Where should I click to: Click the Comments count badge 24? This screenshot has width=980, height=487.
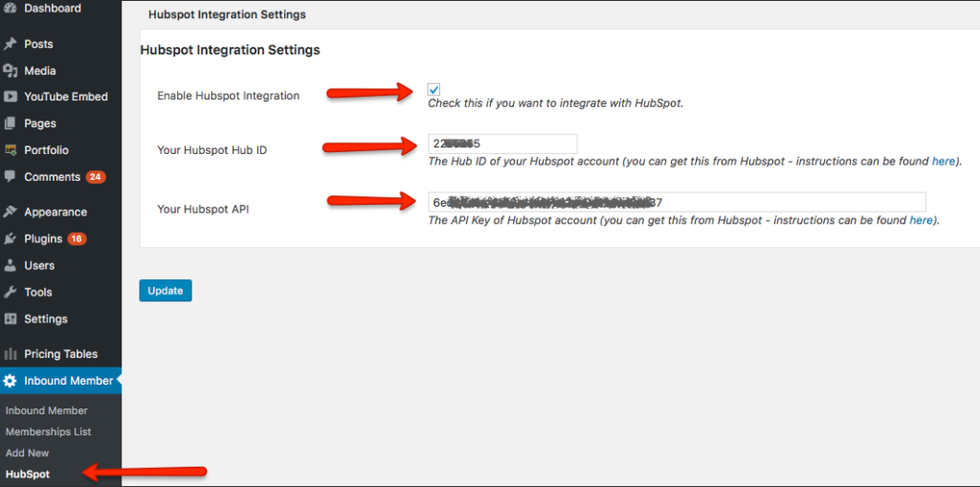(96, 177)
